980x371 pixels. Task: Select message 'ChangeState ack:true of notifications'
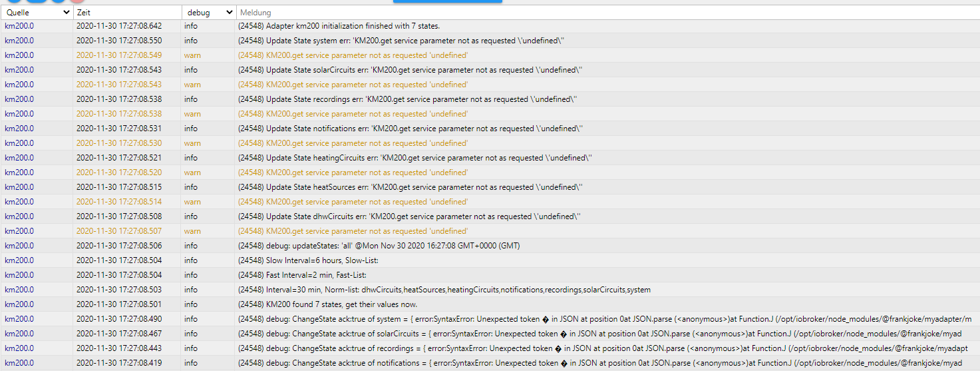pyautogui.click(x=599, y=363)
